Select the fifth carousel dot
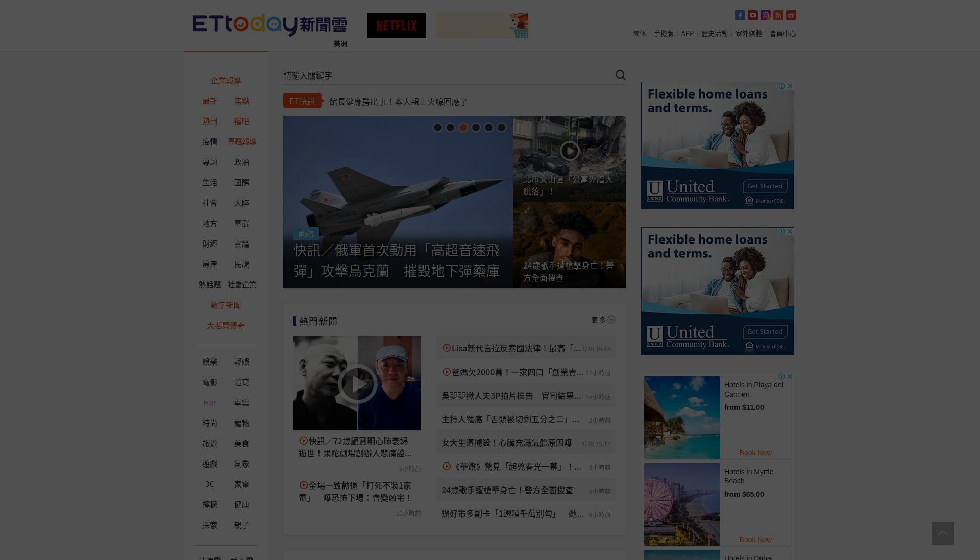Viewport: 980px width, 560px height. pos(488,128)
